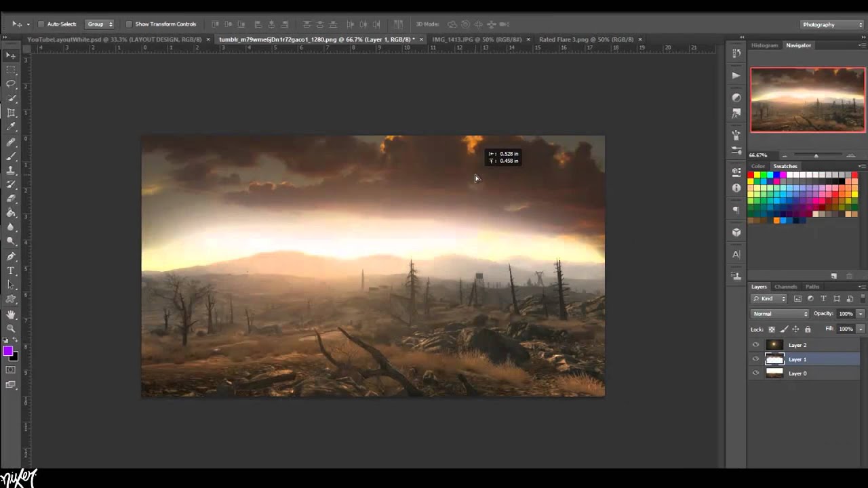868x488 pixels.
Task: Select the Custom Shape tool
Action: pyautogui.click(x=11, y=300)
